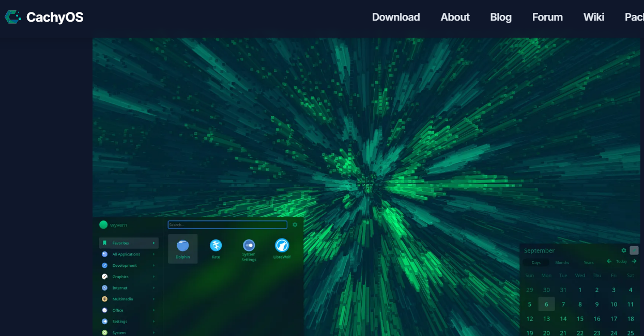Toggle the calendar pin button
Screen dimensions: 644x336
click(634, 250)
